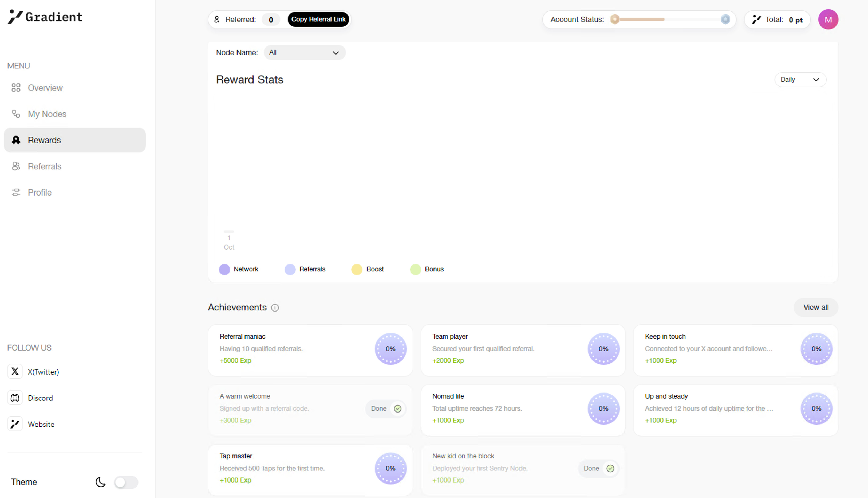
Task: Open the Daily period dropdown
Action: (x=800, y=80)
